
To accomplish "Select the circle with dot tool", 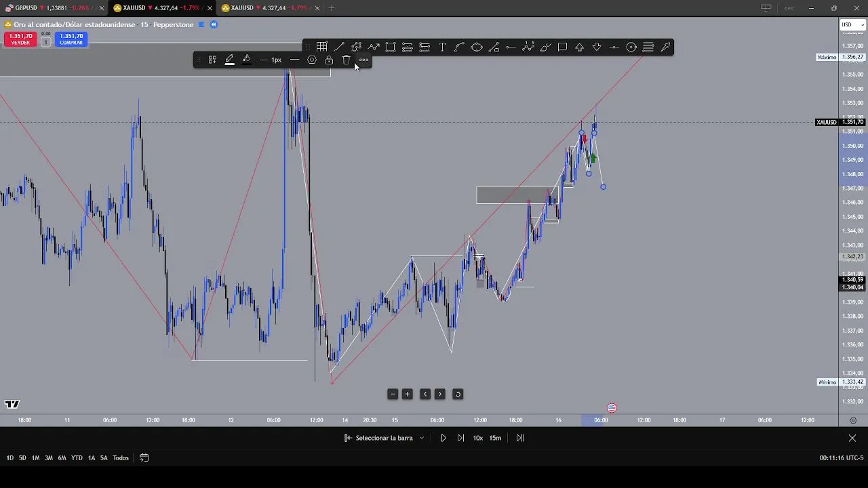I will (631, 47).
